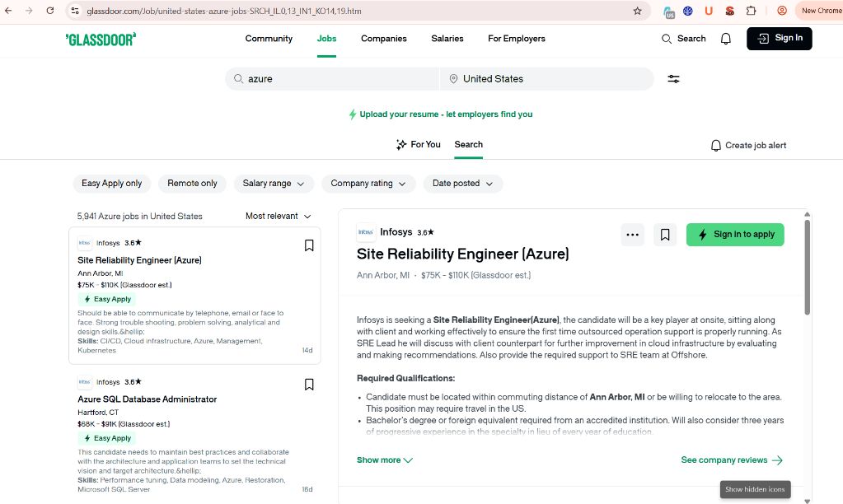Screen dimensions: 843x504
Task: Open the Most relevant sort dropdown
Action: coord(279,216)
